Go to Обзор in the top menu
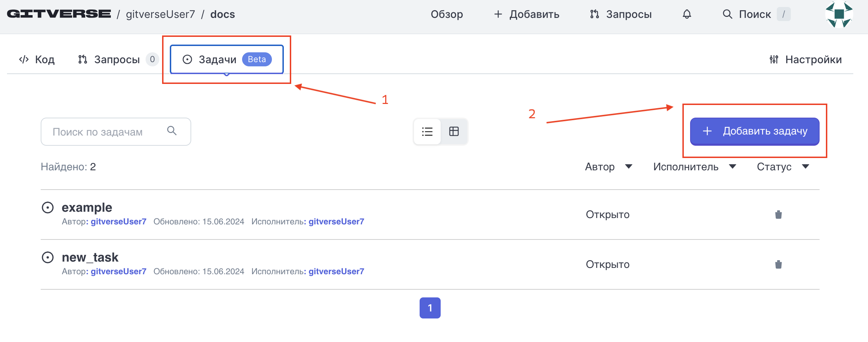Image resolution: width=868 pixels, height=342 pixels. point(447,14)
